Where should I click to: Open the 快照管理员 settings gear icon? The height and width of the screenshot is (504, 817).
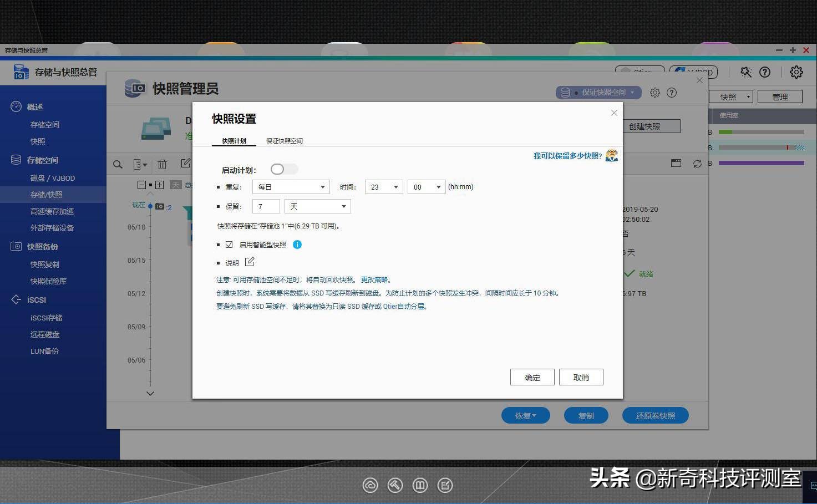[654, 93]
